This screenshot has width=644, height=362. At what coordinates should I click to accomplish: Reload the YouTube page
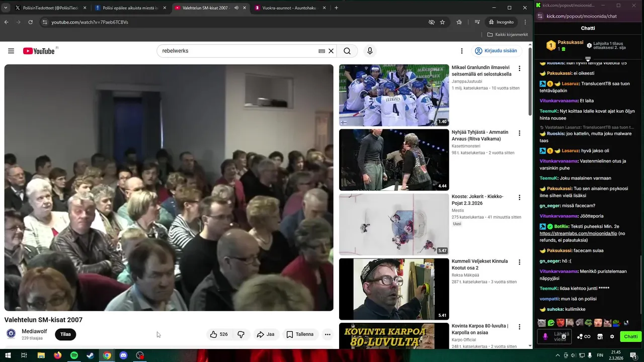(30, 22)
